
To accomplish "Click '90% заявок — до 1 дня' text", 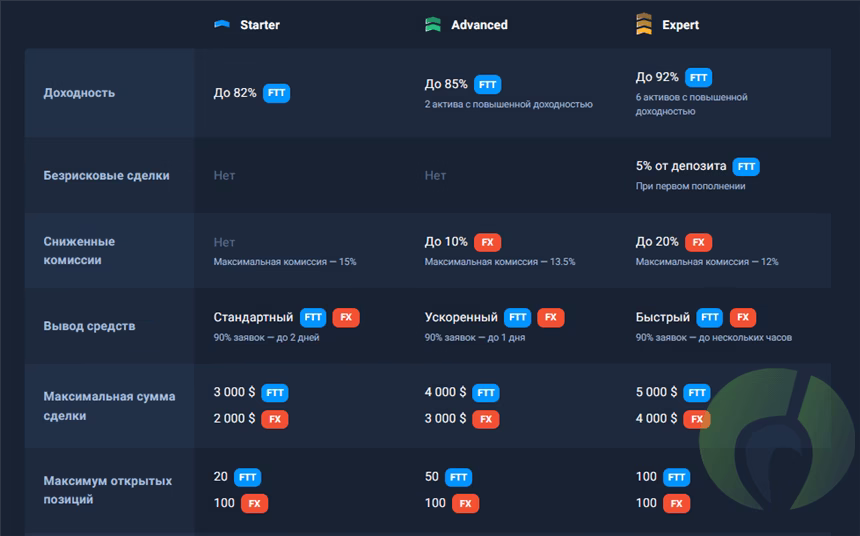I will [x=474, y=337].
